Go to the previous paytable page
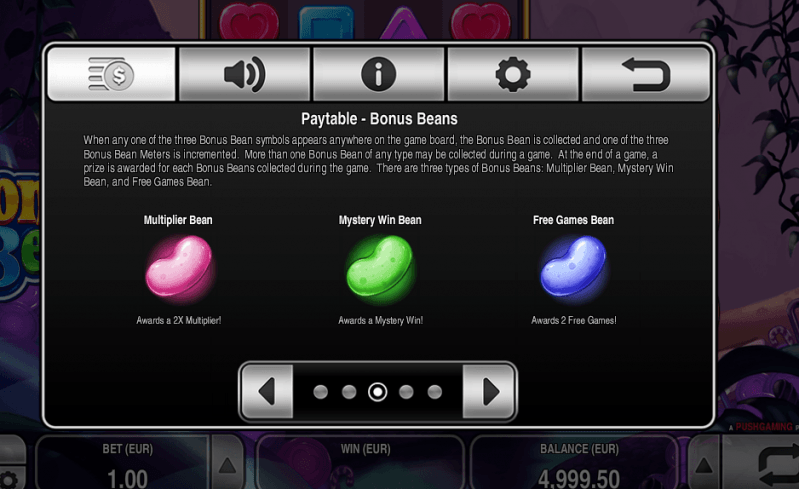 click(x=267, y=391)
